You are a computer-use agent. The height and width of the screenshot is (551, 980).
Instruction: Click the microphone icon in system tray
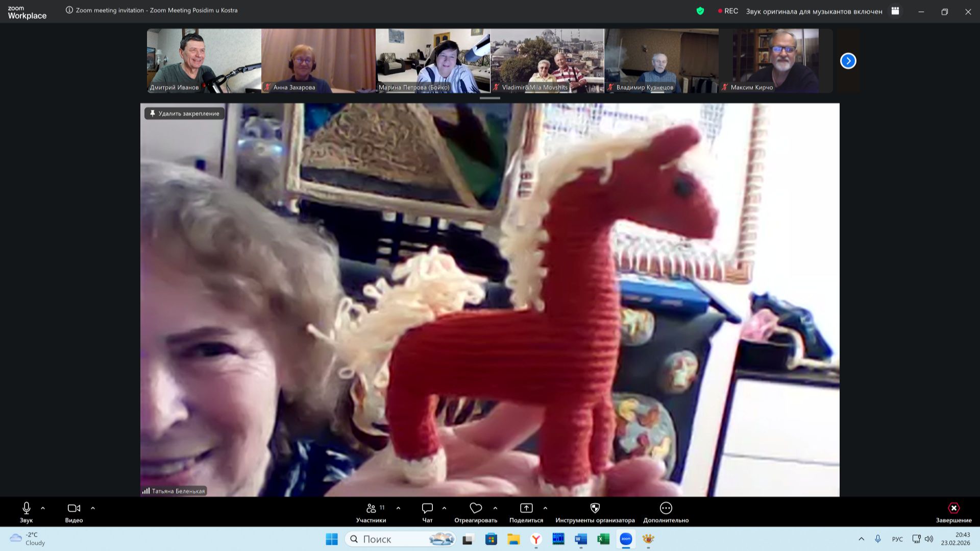(878, 539)
